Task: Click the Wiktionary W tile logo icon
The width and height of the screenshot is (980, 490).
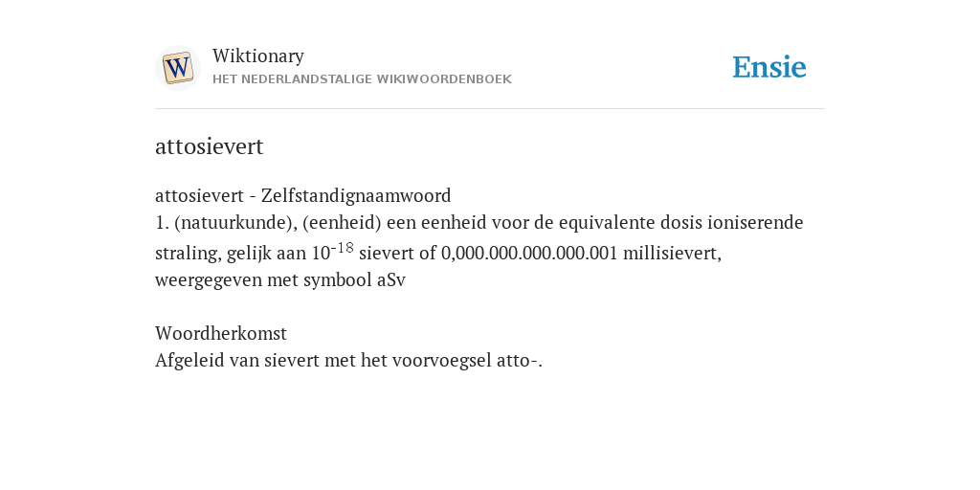Action: point(177,68)
